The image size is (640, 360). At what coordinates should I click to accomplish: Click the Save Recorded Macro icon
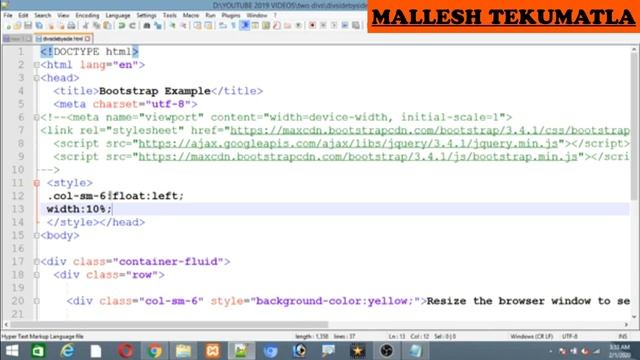click(356, 26)
